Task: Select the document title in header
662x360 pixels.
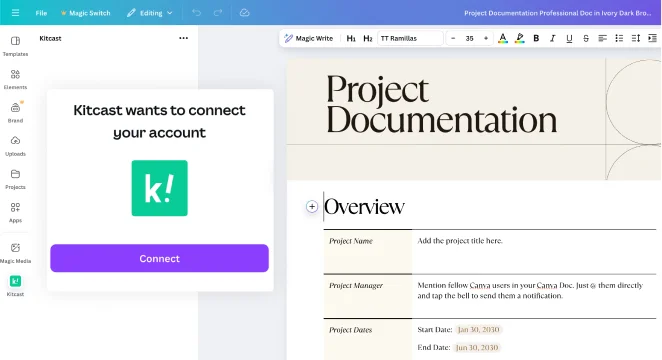Action: tap(557, 13)
